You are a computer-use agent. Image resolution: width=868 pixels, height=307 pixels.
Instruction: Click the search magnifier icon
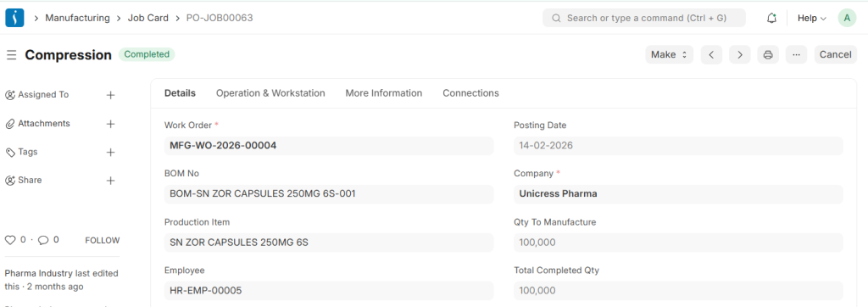click(x=556, y=18)
